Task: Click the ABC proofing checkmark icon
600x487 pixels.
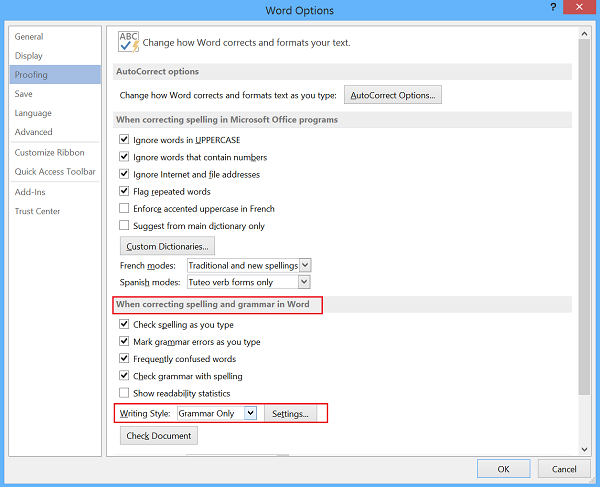Action: click(x=129, y=42)
